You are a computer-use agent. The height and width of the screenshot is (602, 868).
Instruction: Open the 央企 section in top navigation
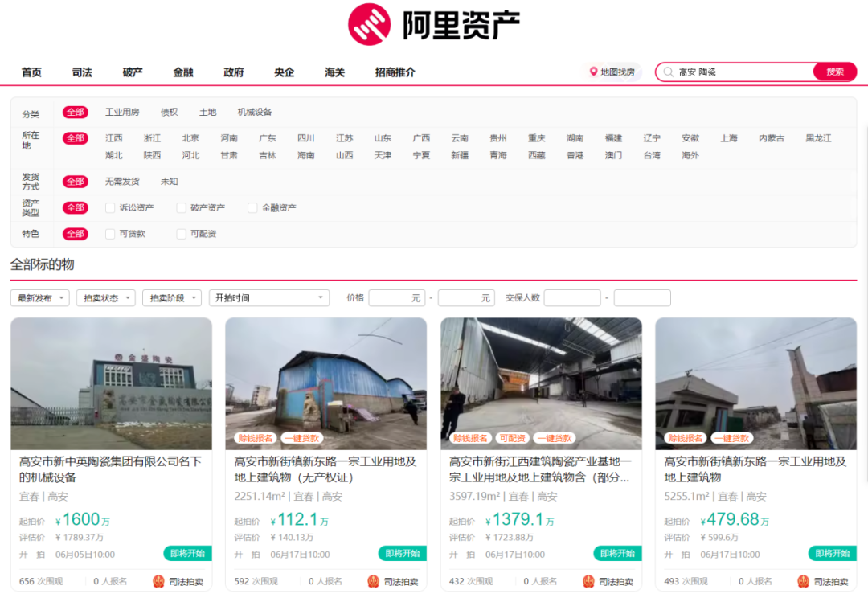[x=284, y=72]
